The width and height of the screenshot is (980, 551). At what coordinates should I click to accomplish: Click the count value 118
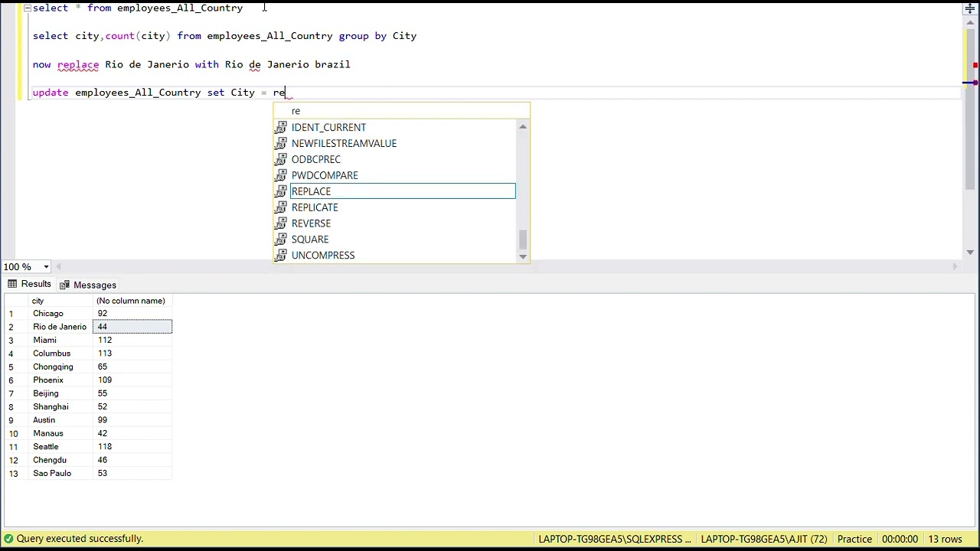(x=132, y=447)
